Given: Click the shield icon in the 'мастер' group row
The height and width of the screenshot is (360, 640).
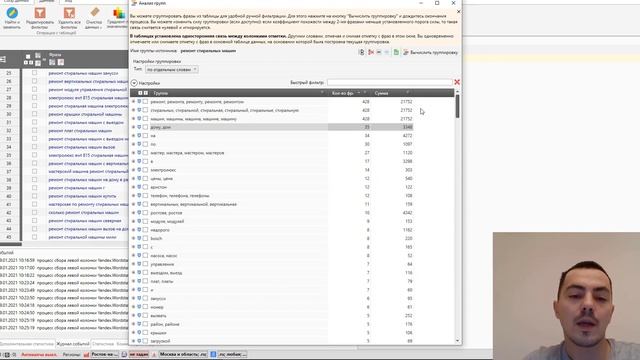Looking at the screenshot, I should [x=139, y=153].
